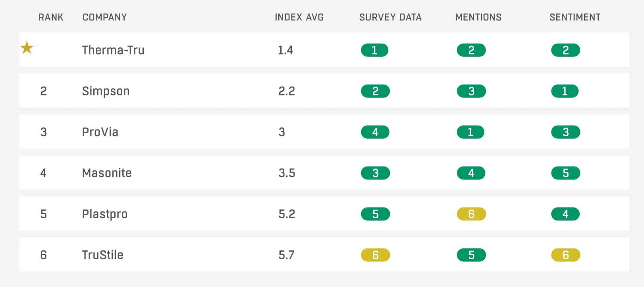Click Plastpro's sentiment badge
This screenshot has width=644, height=287.
coord(565,214)
